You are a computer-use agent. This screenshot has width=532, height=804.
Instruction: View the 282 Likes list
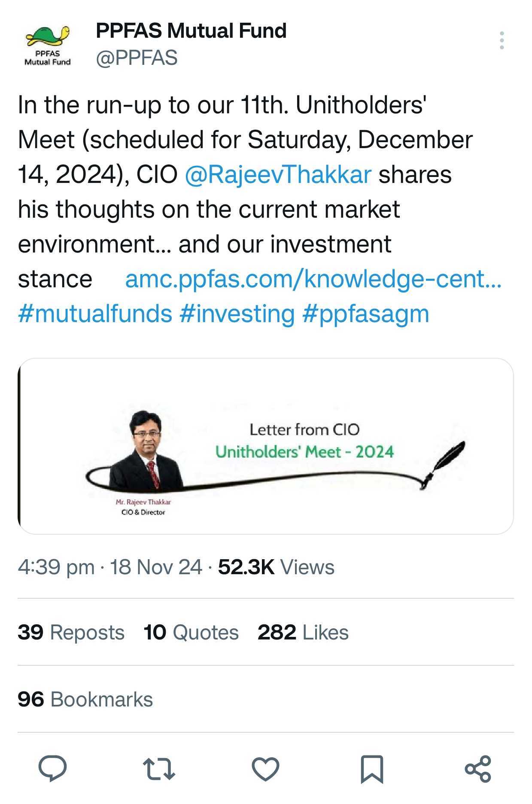(x=303, y=633)
